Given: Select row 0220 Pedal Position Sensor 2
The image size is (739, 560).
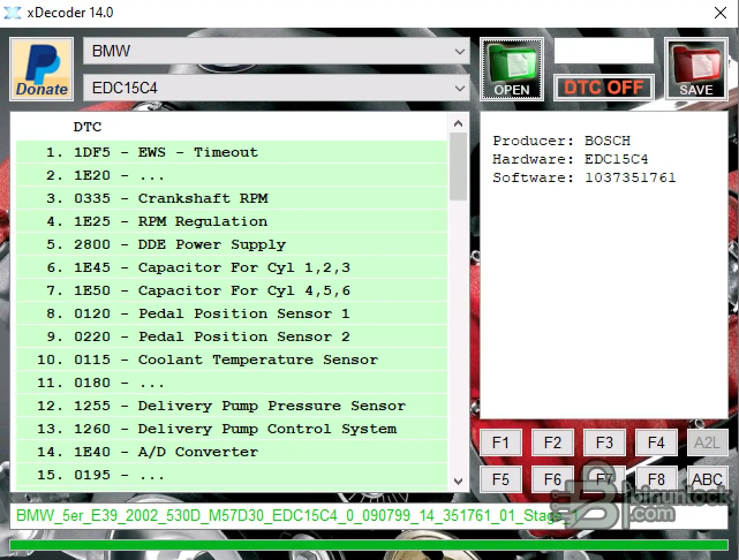Looking at the screenshot, I should pyautogui.click(x=232, y=336).
